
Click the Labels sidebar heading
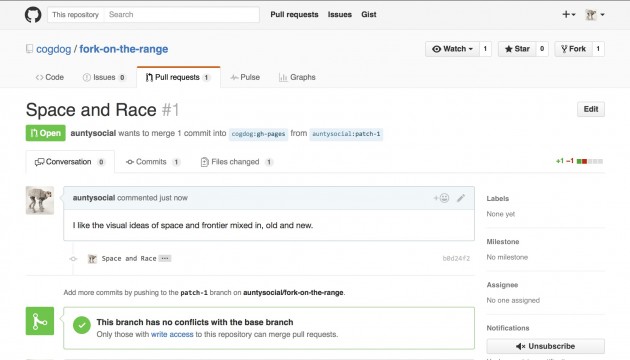[497, 198]
